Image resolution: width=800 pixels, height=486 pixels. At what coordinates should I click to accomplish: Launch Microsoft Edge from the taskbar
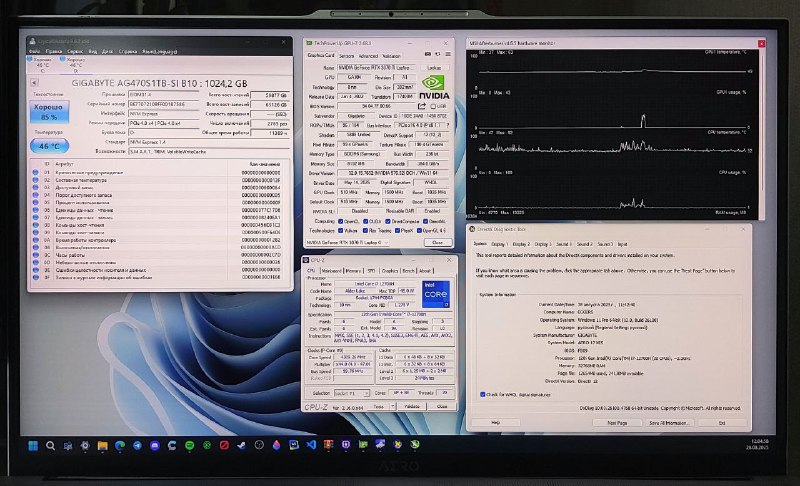pyautogui.click(x=120, y=446)
